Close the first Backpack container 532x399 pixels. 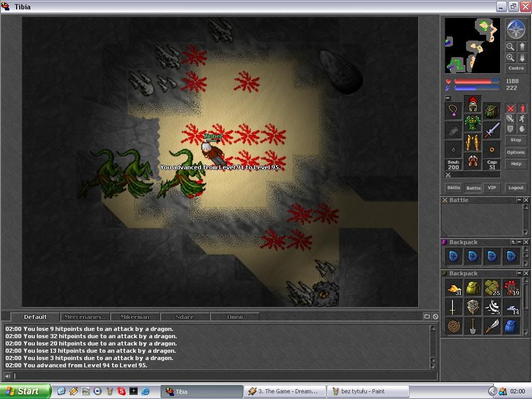(x=526, y=242)
